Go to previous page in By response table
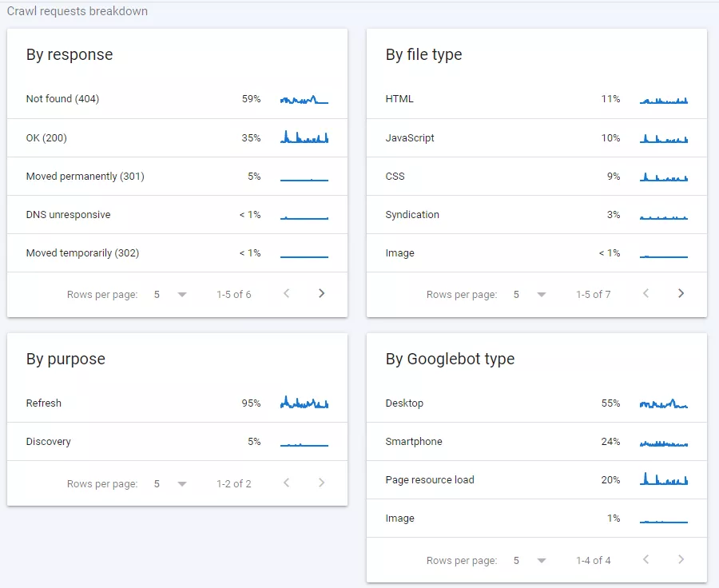Screen dimensions: 719x588 (x=287, y=293)
